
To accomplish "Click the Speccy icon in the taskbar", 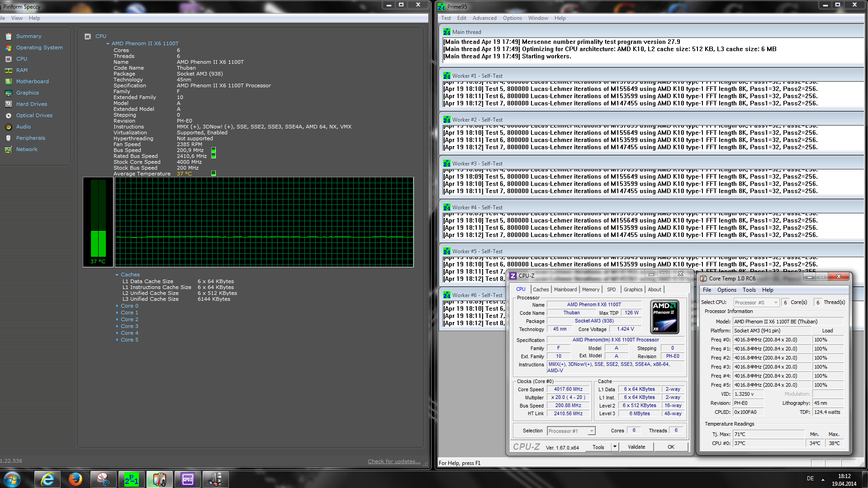I will point(215,479).
